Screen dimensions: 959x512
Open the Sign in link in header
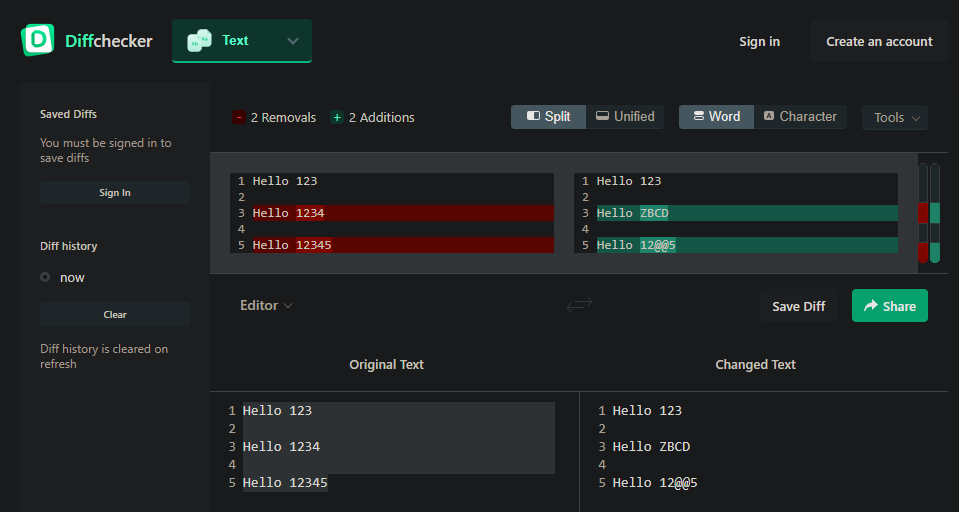[x=759, y=41]
